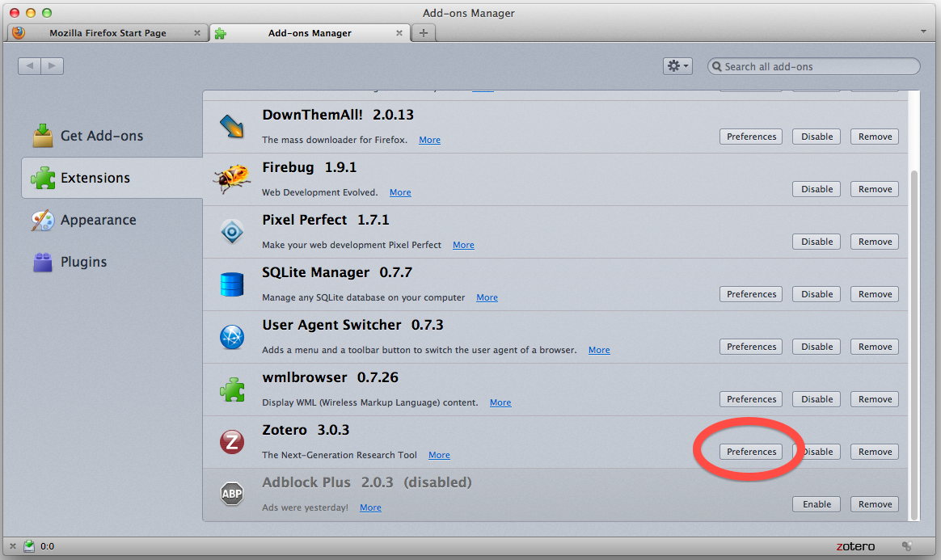Open Zotero Preferences
941x560 pixels.
point(751,452)
